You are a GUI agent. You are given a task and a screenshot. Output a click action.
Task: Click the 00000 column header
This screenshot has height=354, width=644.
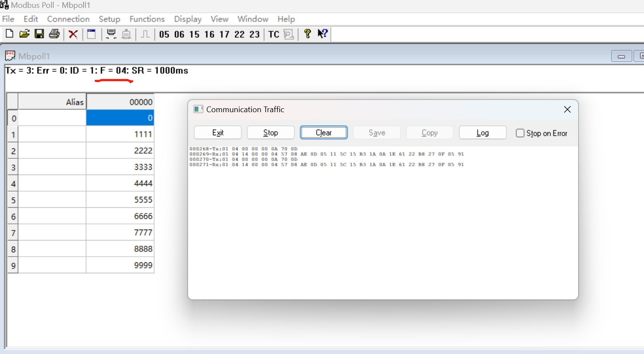[x=120, y=102]
